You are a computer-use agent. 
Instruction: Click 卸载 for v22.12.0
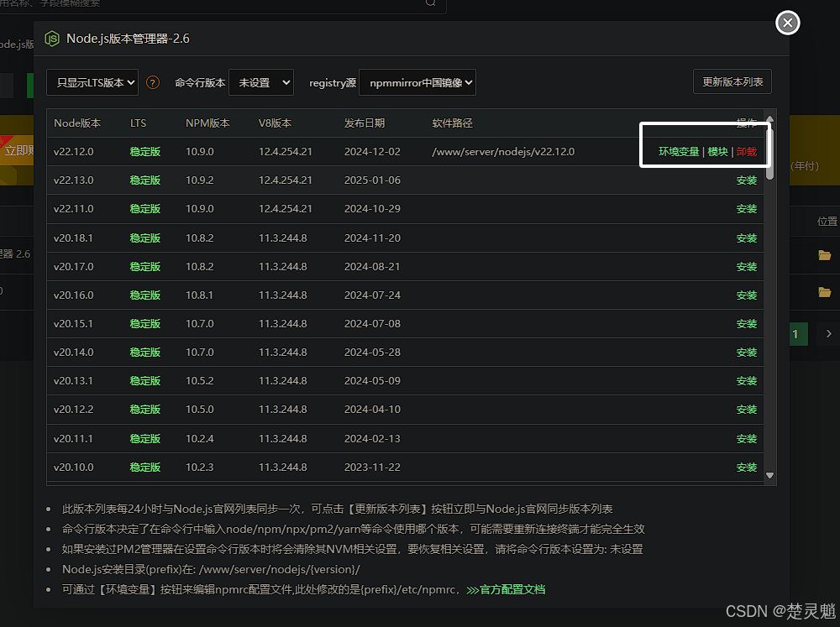746,152
